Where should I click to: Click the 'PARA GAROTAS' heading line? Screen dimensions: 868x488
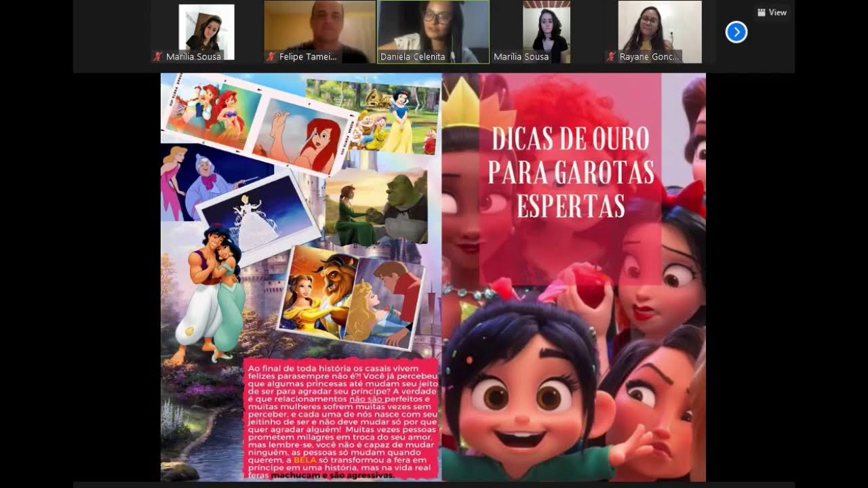[571, 172]
